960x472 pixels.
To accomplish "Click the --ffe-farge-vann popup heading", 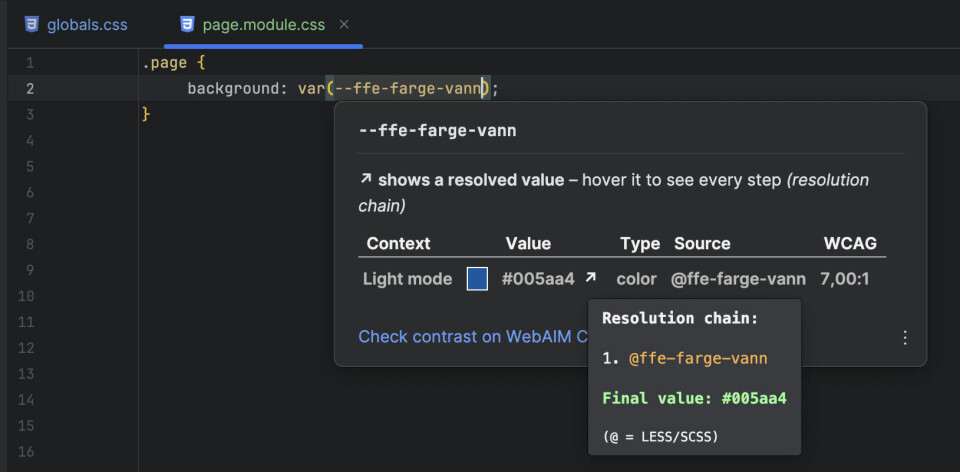I will [437, 130].
